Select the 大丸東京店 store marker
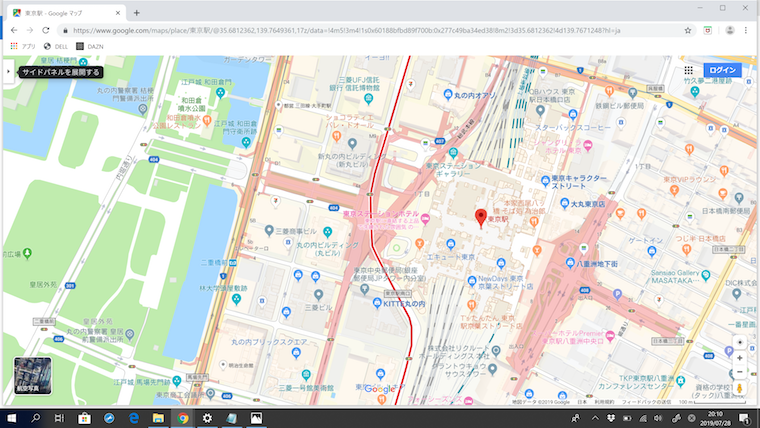This screenshot has height=428, width=760. (564, 203)
